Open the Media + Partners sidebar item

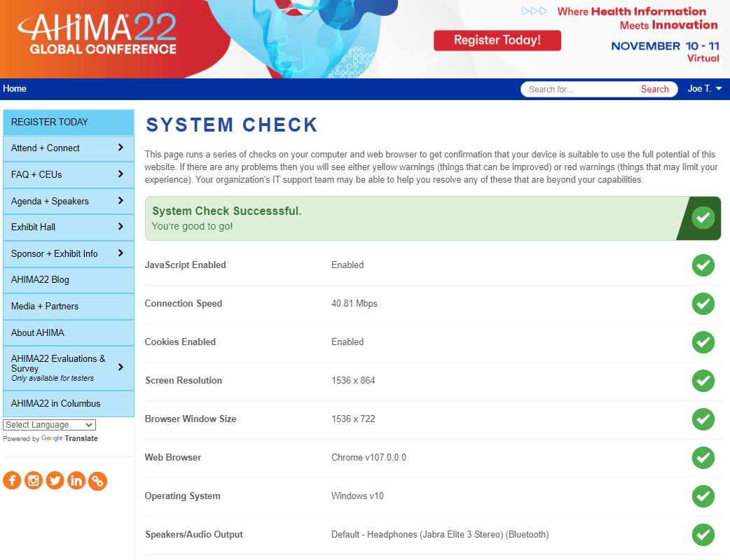pyautogui.click(x=69, y=307)
